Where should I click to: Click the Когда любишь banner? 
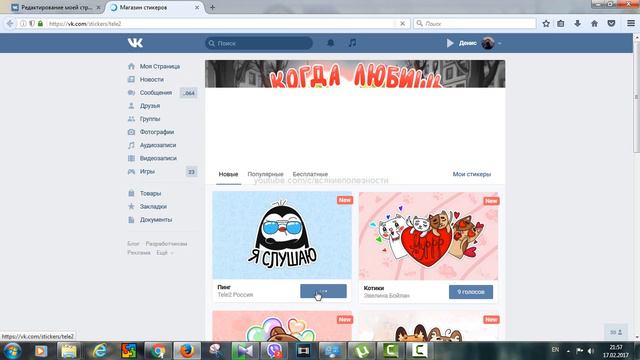coord(355,74)
